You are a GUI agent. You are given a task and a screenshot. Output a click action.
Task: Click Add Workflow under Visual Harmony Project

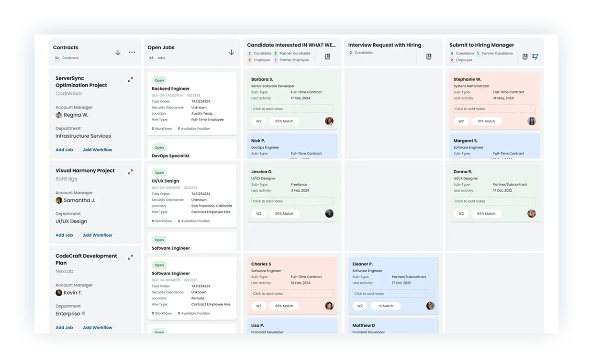click(x=97, y=235)
